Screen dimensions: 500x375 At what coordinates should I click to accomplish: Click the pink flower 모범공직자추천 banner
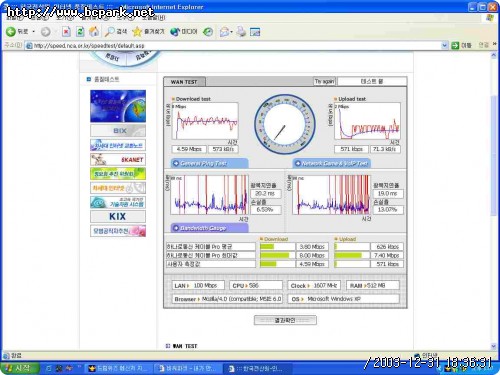tap(118, 231)
